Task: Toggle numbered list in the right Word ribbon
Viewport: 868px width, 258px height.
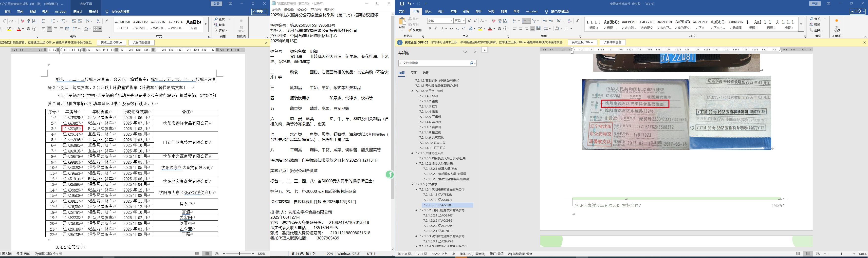Action: pyautogui.click(x=525, y=21)
